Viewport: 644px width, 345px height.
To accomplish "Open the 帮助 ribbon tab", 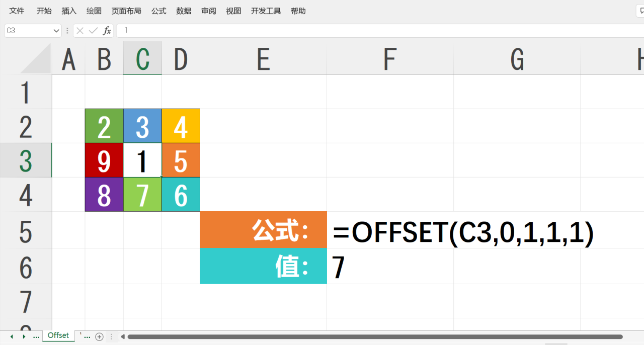I will pyautogui.click(x=298, y=11).
